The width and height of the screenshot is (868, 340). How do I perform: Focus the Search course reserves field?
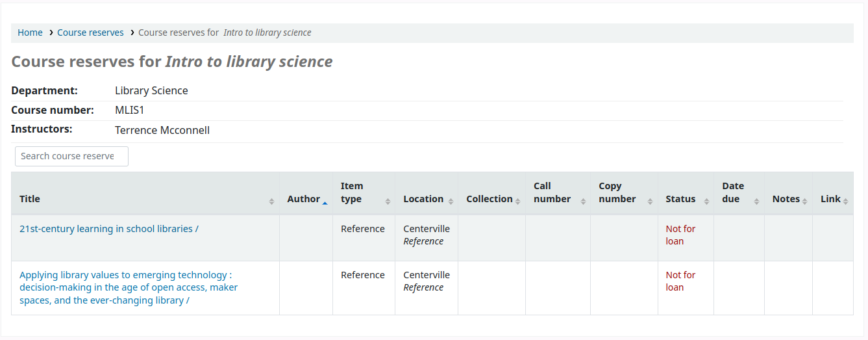click(71, 156)
